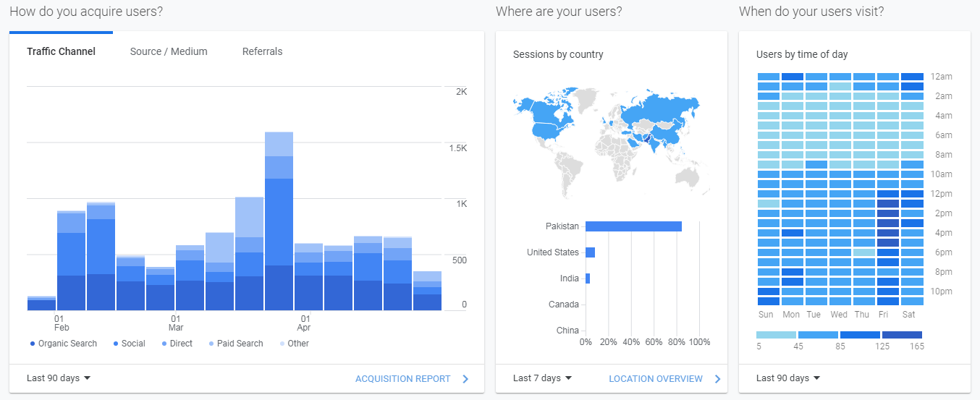Image resolution: width=980 pixels, height=400 pixels.
Task: Open the Acquisition Report link
Action: [402, 378]
